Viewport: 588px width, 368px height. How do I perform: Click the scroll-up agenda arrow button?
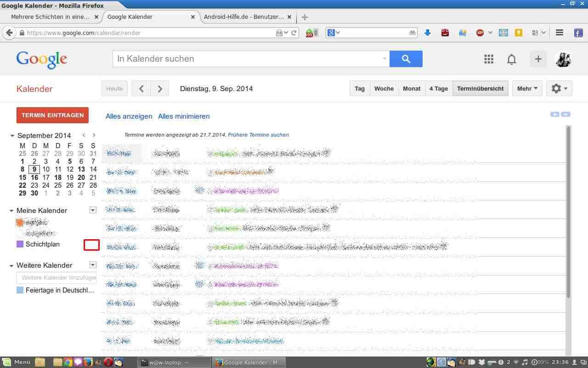coord(555,114)
